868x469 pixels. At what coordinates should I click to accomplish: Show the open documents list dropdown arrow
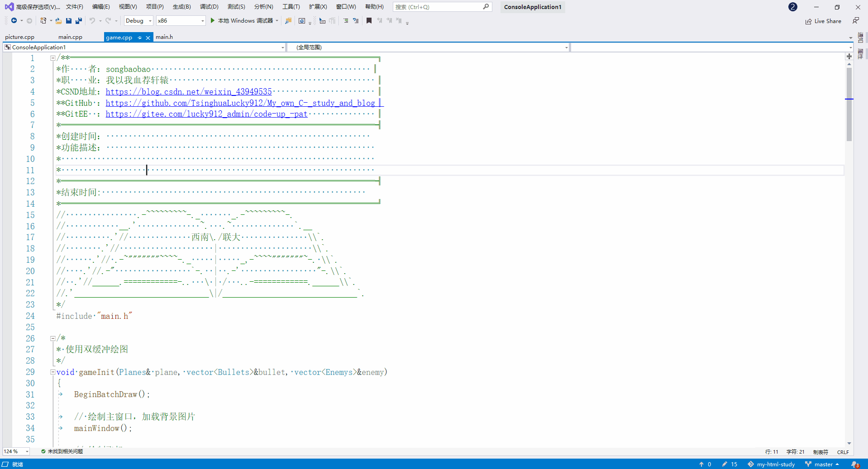(x=850, y=38)
